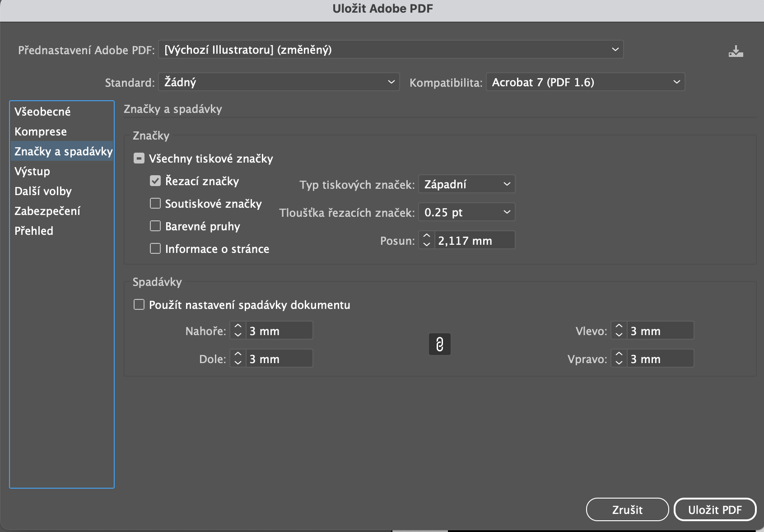Image resolution: width=764 pixels, height=532 pixels.
Task: Select Zabezpečení in the sidebar
Action: pyautogui.click(x=62, y=211)
